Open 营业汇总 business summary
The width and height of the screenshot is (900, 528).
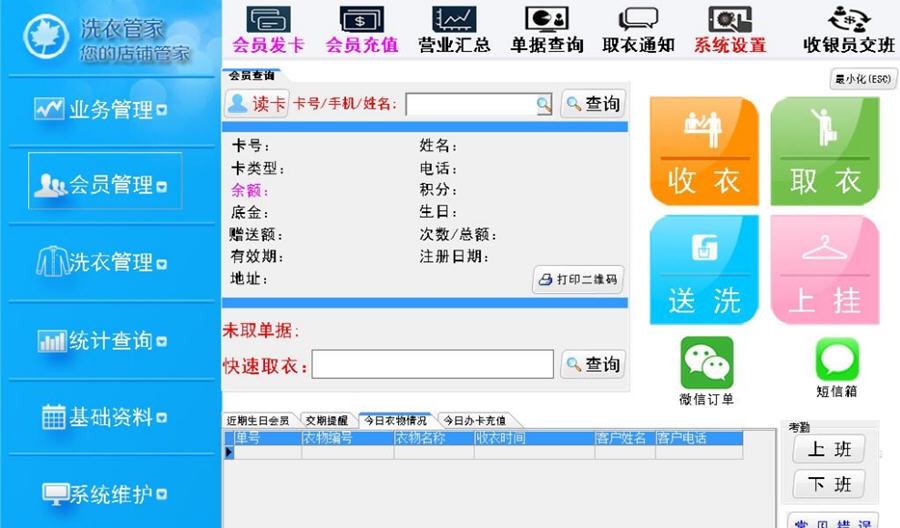tap(454, 30)
